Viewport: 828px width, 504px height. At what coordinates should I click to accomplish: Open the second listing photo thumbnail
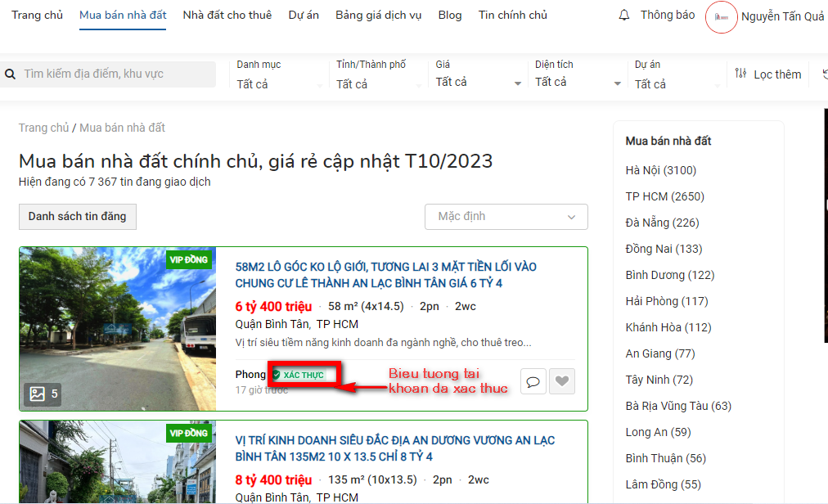click(x=118, y=461)
